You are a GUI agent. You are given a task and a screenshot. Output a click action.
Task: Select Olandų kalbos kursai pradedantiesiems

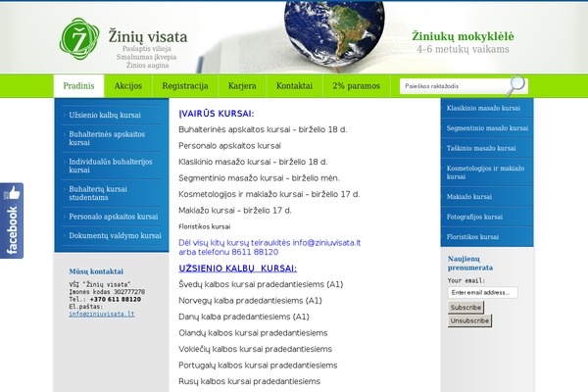coord(253,333)
